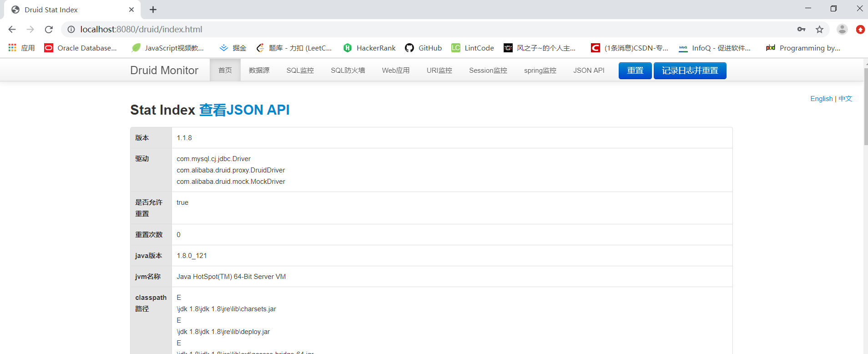Open the Programming by bookmark
Viewport: 868px width, 354px height.
803,48
